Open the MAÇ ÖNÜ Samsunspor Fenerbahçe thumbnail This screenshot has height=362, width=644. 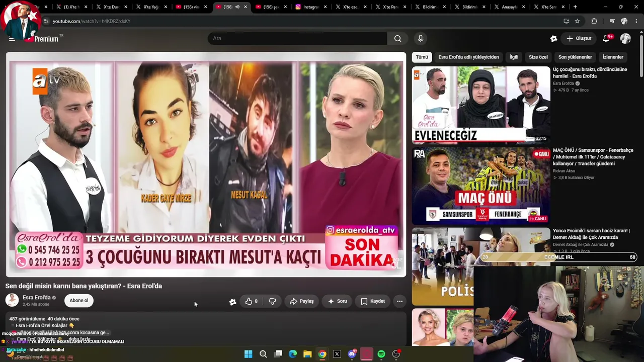[x=481, y=186]
